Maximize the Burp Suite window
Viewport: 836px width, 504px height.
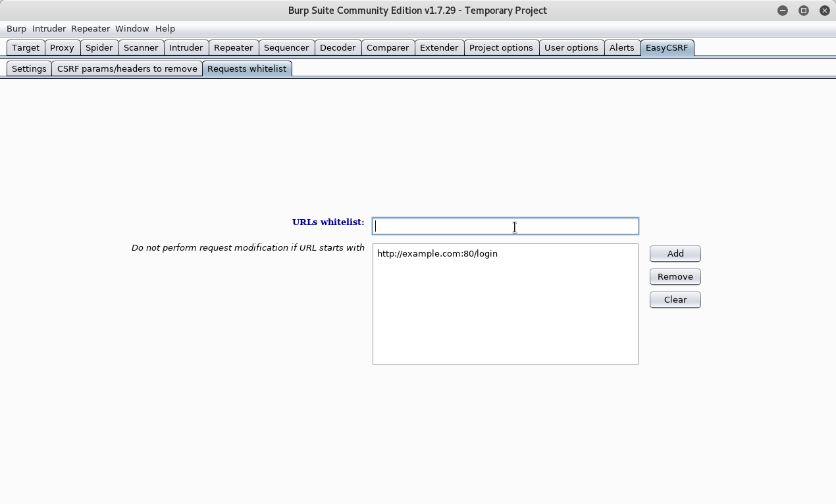coord(804,11)
